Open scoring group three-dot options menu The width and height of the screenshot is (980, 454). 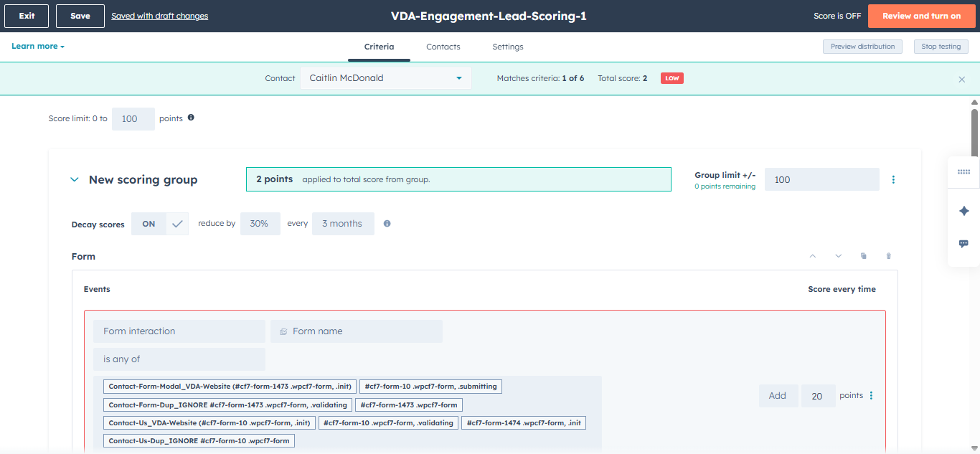[893, 179]
